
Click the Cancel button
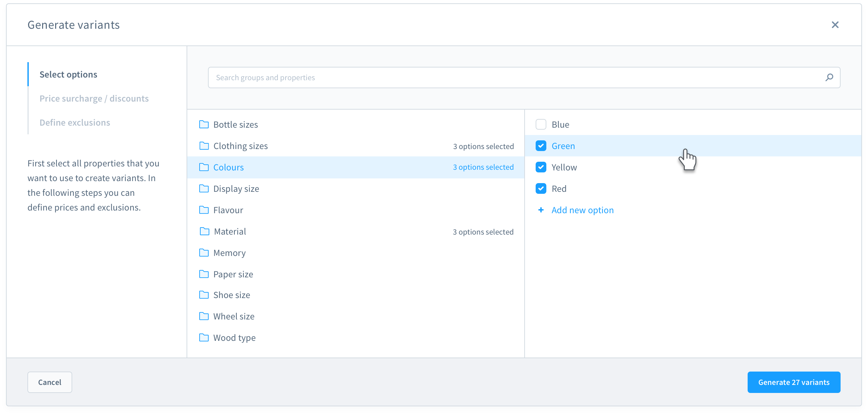49,382
